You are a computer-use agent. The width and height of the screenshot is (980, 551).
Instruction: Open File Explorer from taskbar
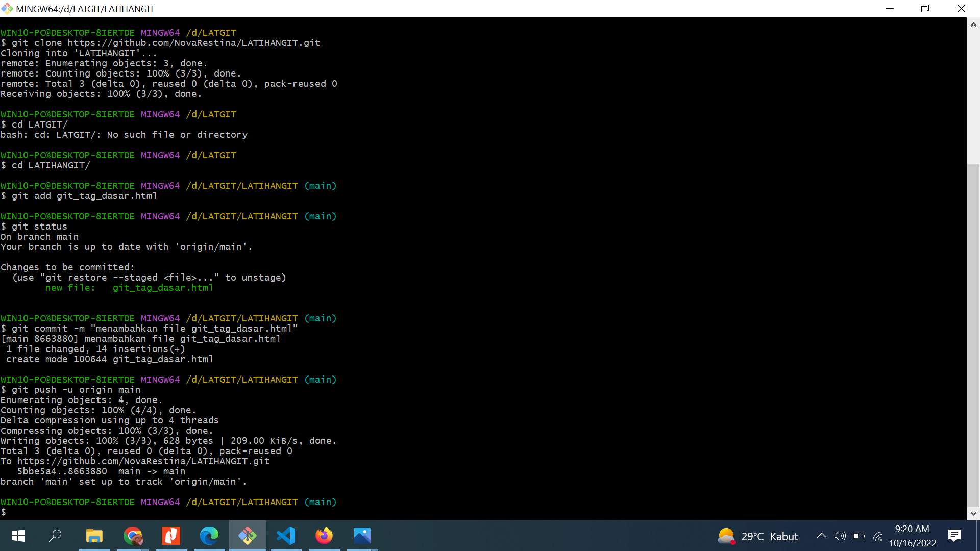(94, 536)
